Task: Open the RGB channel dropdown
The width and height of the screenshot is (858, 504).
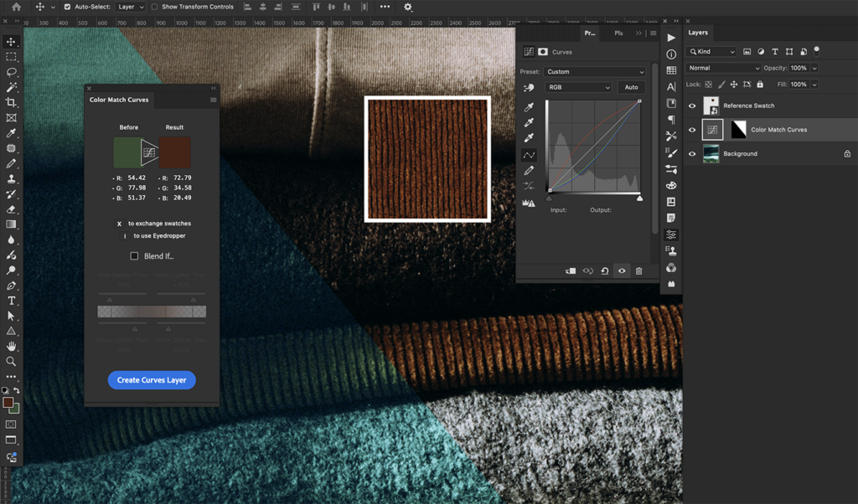Action: point(579,87)
